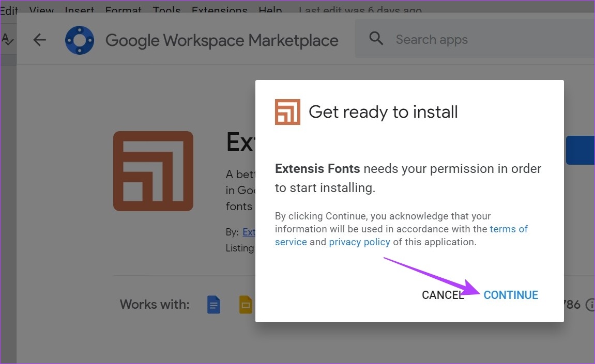Open the View menu

pos(41,10)
